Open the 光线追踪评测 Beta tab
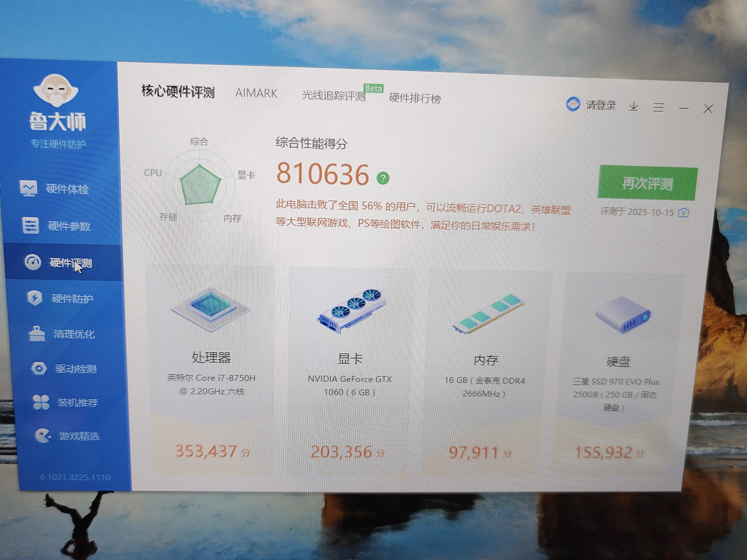Viewport: 747px width, 560px height. (334, 96)
